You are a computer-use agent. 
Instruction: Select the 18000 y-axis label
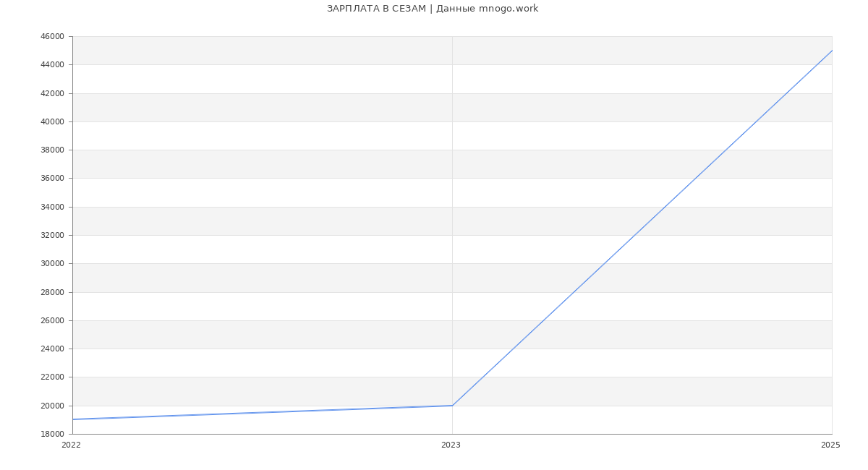52,435
